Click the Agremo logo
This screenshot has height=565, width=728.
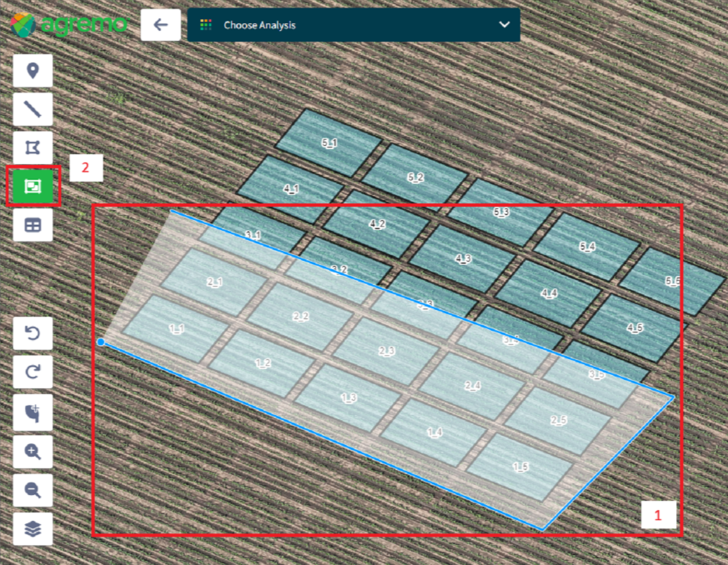[x=68, y=24]
